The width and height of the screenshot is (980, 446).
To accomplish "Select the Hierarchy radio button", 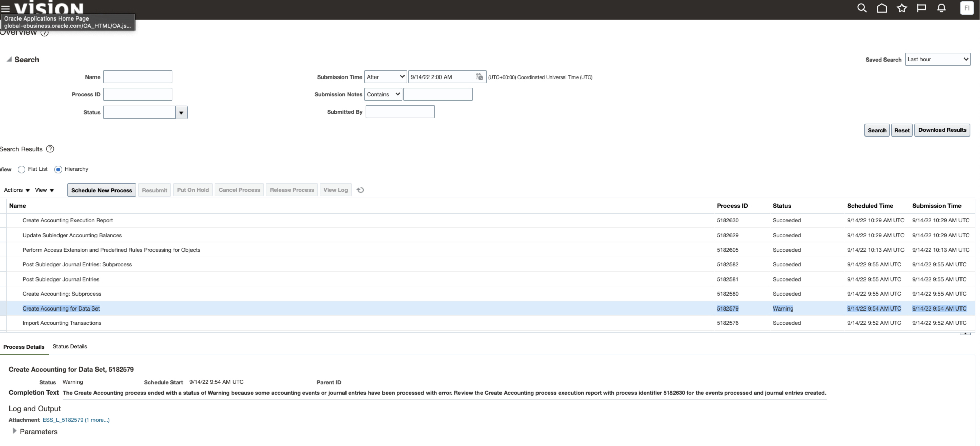I will (58, 170).
